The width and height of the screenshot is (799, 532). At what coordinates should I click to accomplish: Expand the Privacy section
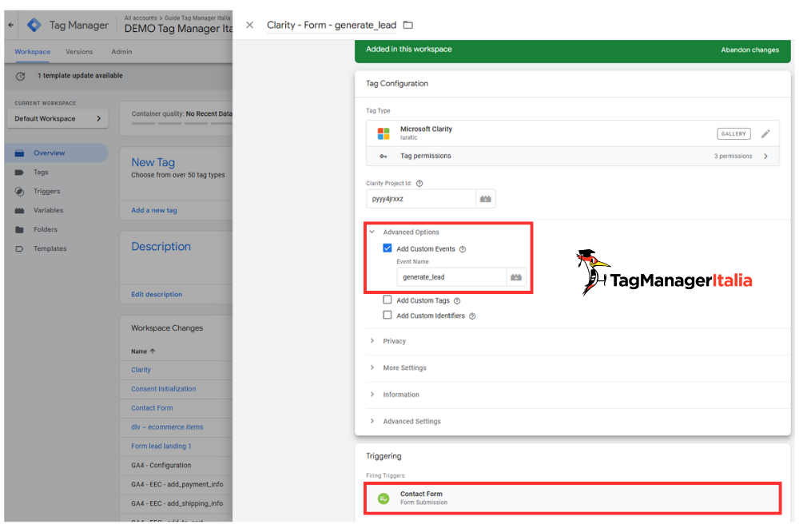[372, 340]
